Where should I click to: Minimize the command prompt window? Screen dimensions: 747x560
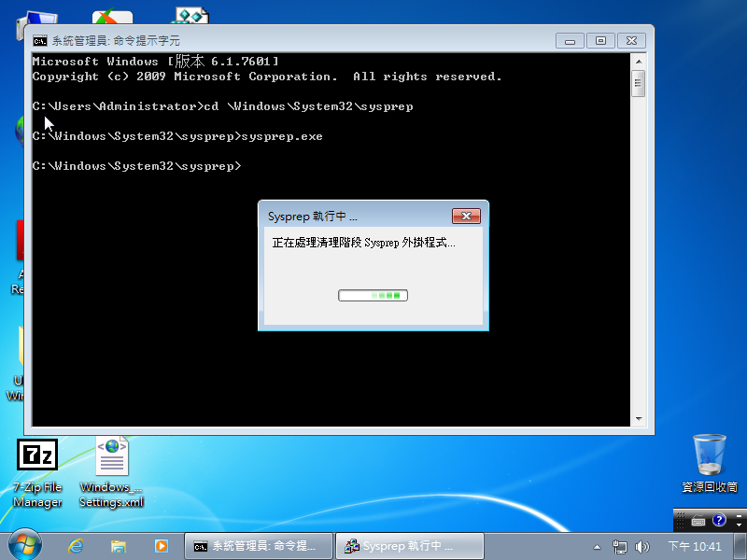click(570, 41)
